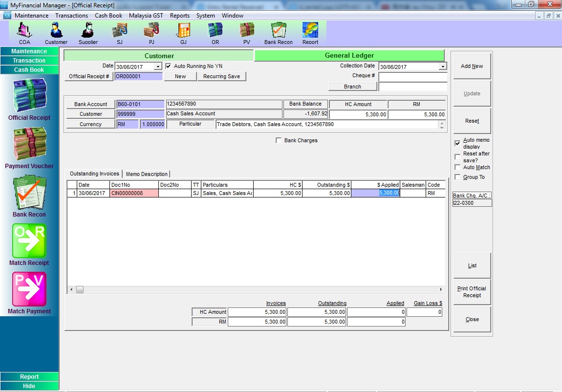Switch to the Memo Description tab

(147, 174)
